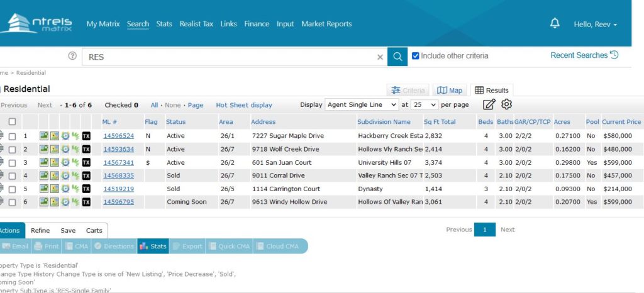Clear the RES search text with X
The image size is (644, 293).
[x=380, y=57]
